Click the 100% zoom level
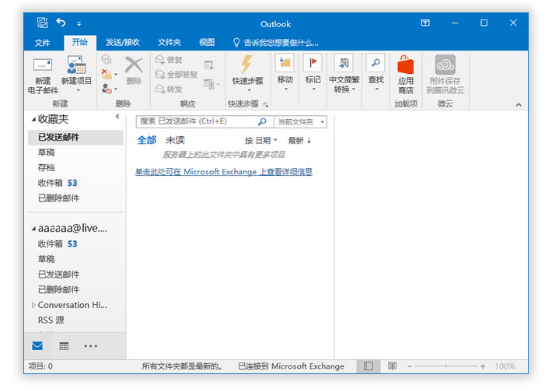The height and width of the screenshot is (392, 552). pyautogui.click(x=505, y=366)
